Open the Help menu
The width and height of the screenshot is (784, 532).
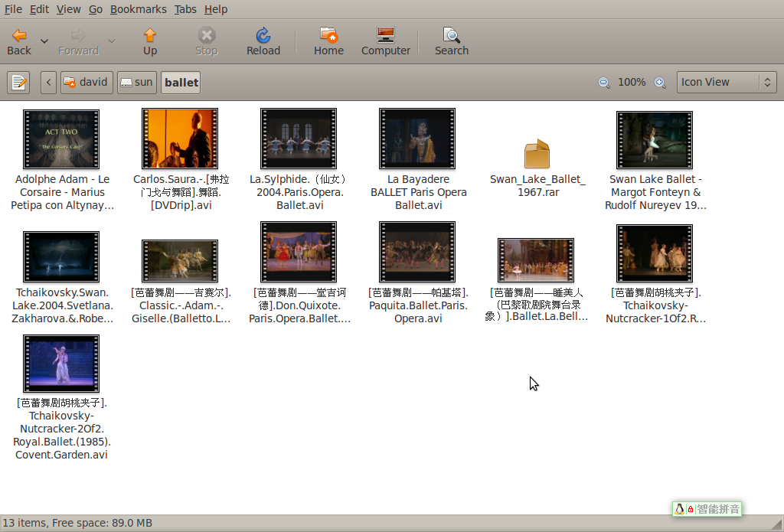point(215,9)
